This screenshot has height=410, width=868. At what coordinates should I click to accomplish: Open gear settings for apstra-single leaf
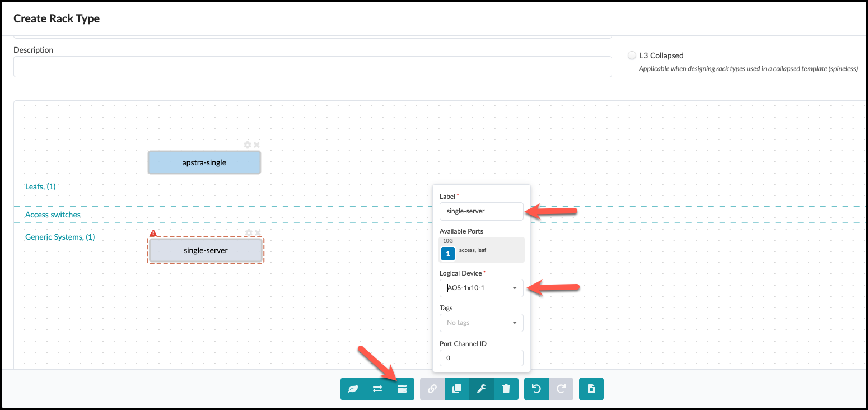pos(248,145)
